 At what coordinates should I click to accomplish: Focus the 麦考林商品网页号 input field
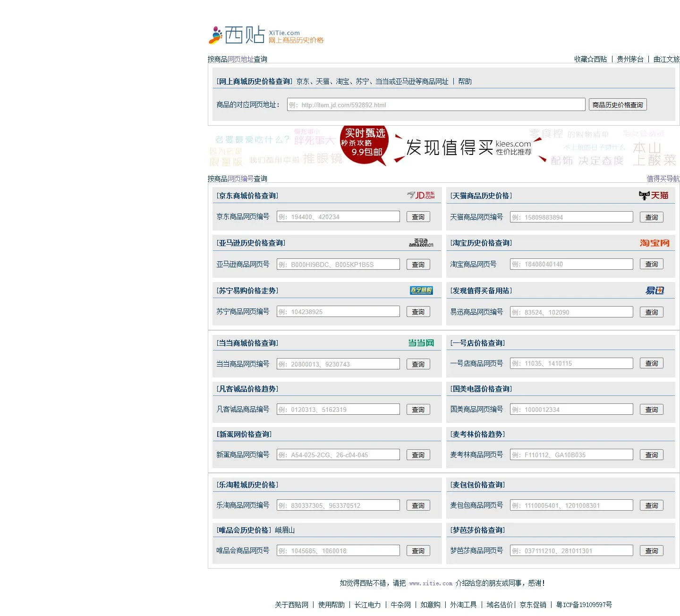[571, 455]
